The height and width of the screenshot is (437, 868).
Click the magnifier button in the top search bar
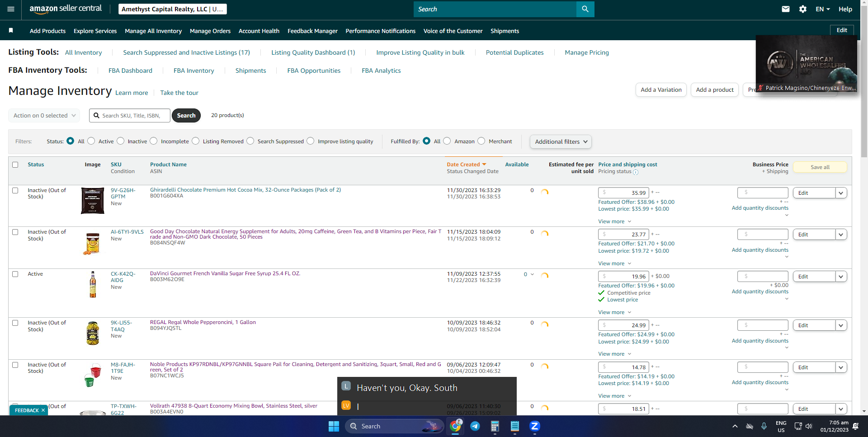(585, 9)
